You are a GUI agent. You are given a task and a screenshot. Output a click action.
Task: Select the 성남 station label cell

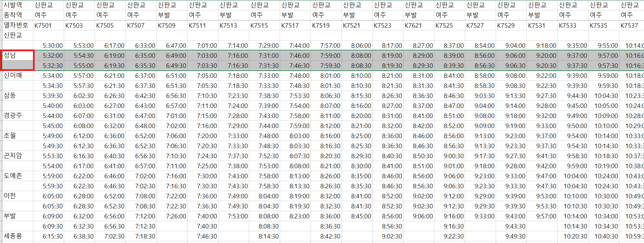point(18,55)
